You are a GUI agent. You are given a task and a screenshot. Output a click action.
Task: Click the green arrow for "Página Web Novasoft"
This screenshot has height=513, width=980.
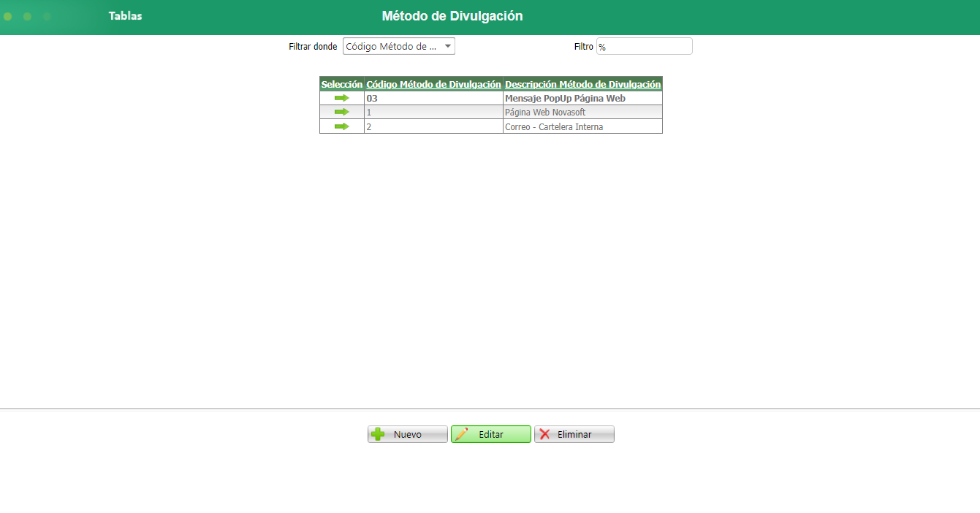(x=341, y=112)
